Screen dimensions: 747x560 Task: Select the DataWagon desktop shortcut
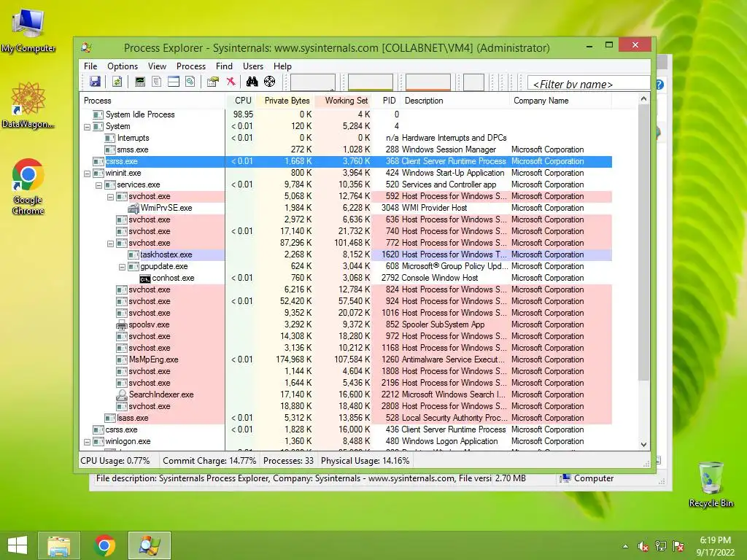coord(28,105)
